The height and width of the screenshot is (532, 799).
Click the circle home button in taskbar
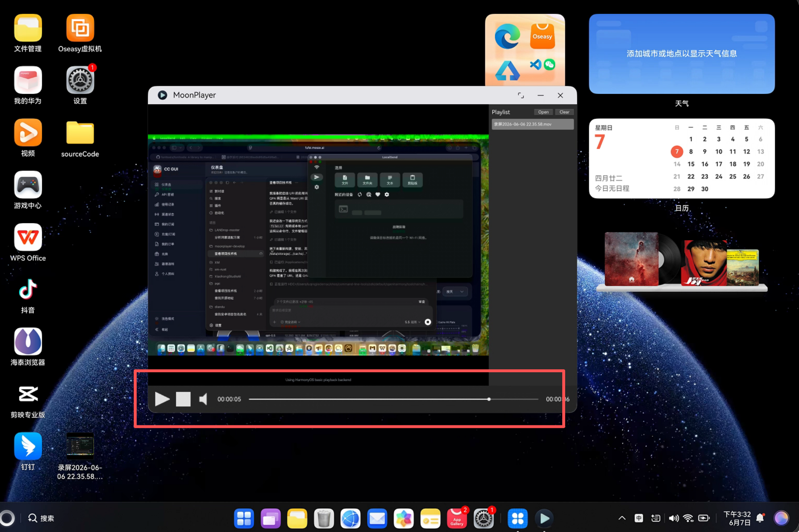(7, 518)
